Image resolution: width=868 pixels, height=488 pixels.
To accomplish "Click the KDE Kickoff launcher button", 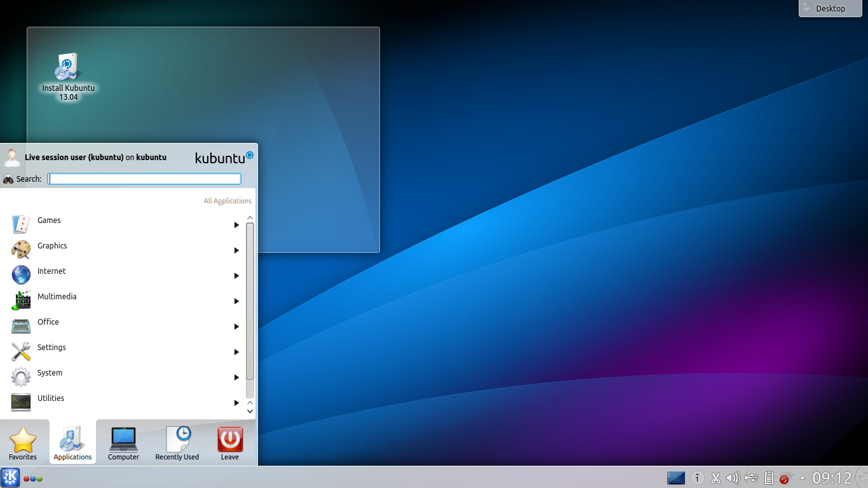I will [10, 478].
